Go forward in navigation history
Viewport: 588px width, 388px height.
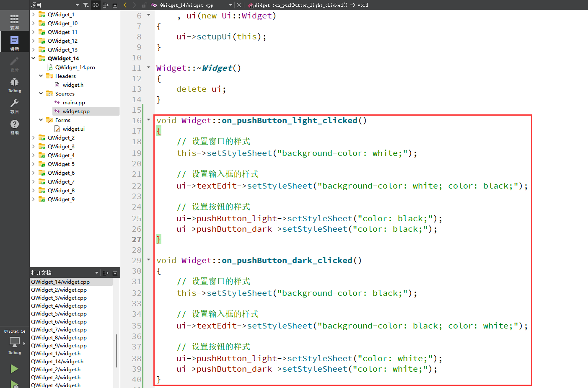(x=134, y=5)
